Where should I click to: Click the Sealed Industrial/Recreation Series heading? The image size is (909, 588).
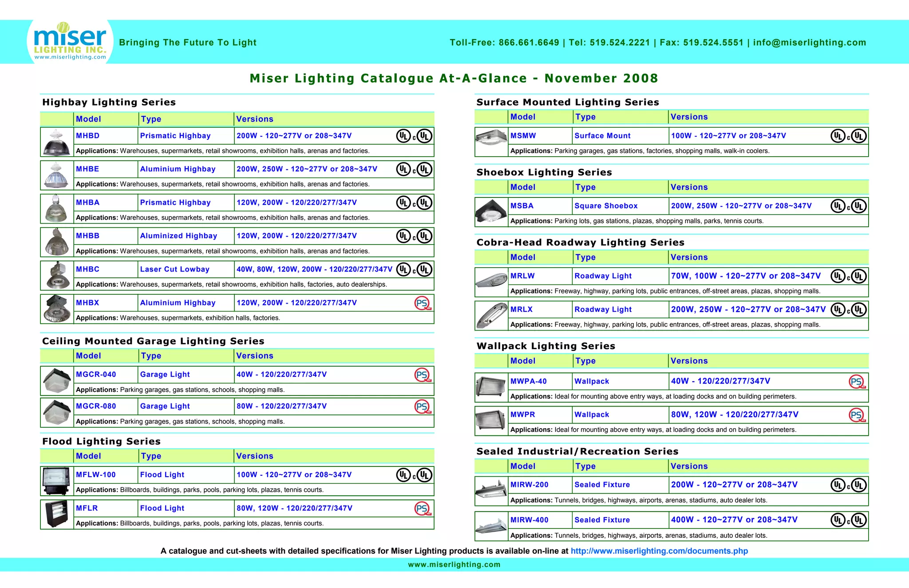point(577,451)
